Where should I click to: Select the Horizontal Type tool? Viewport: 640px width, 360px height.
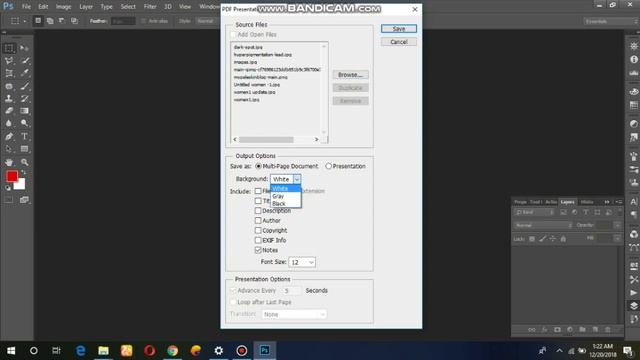click(x=24, y=136)
